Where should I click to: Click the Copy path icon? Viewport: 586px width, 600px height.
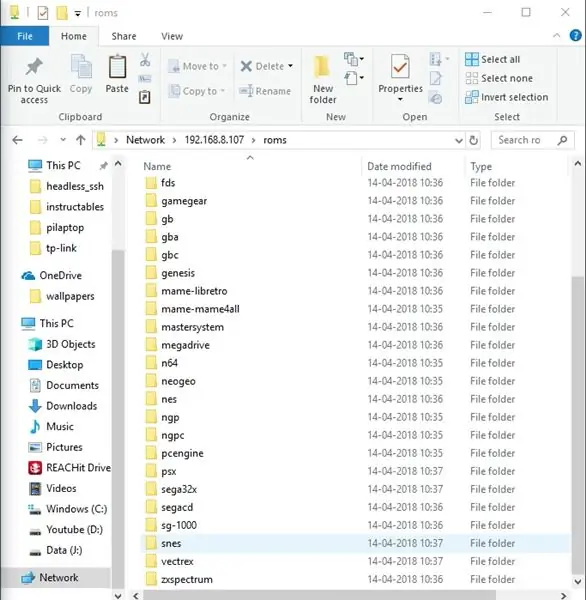point(145,79)
